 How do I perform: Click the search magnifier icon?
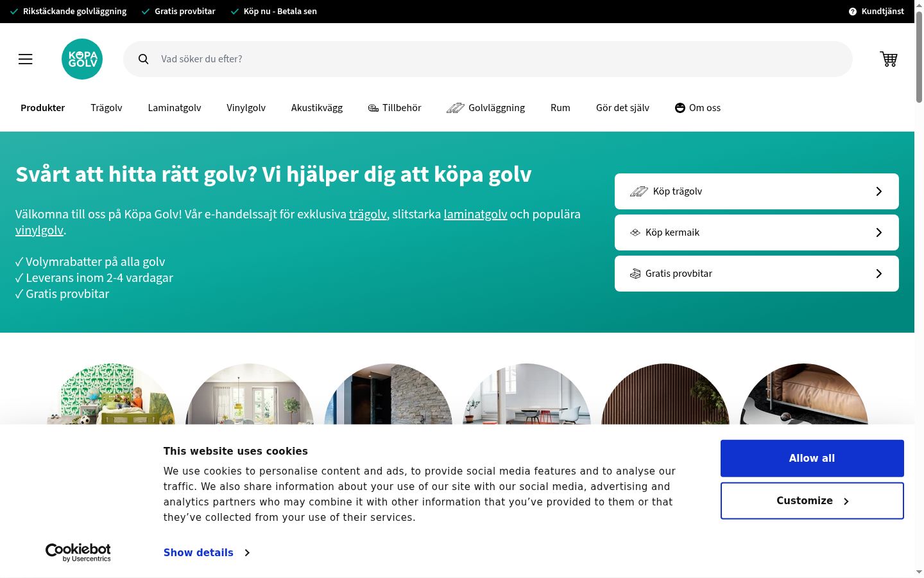144,59
